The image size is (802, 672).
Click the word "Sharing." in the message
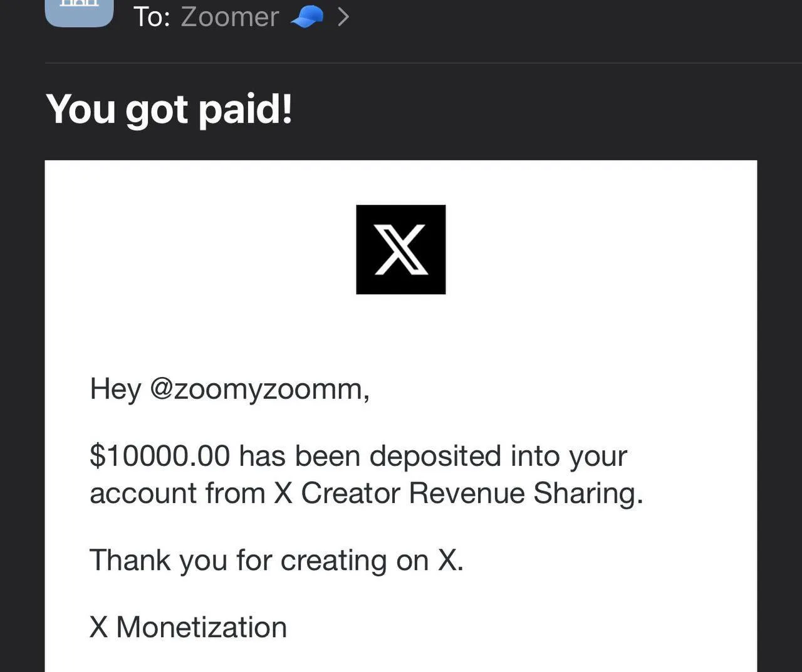click(x=588, y=494)
